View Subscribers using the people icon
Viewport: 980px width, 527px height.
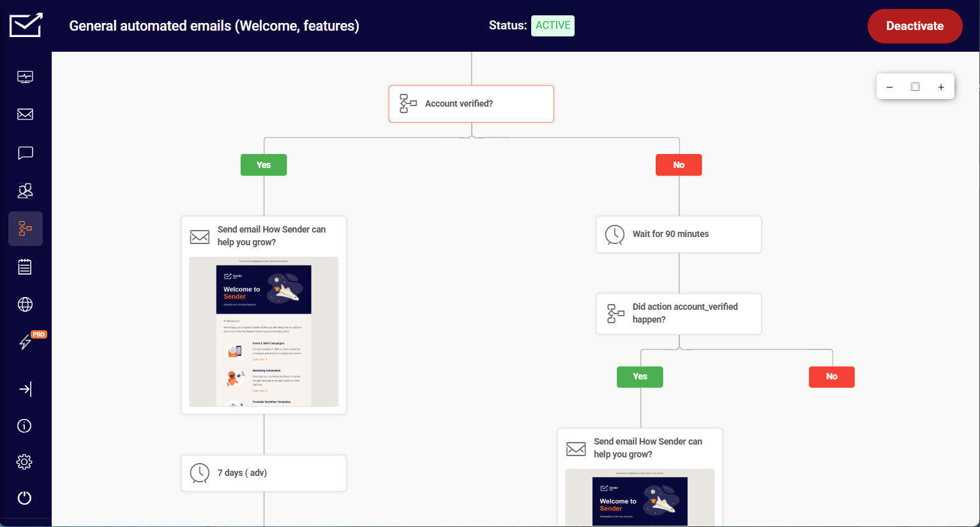tap(25, 190)
